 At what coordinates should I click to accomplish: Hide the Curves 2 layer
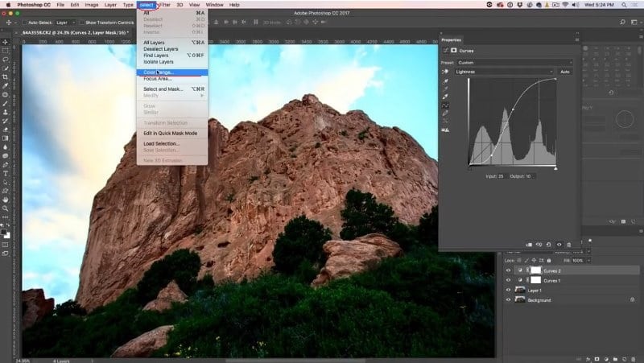click(x=509, y=270)
